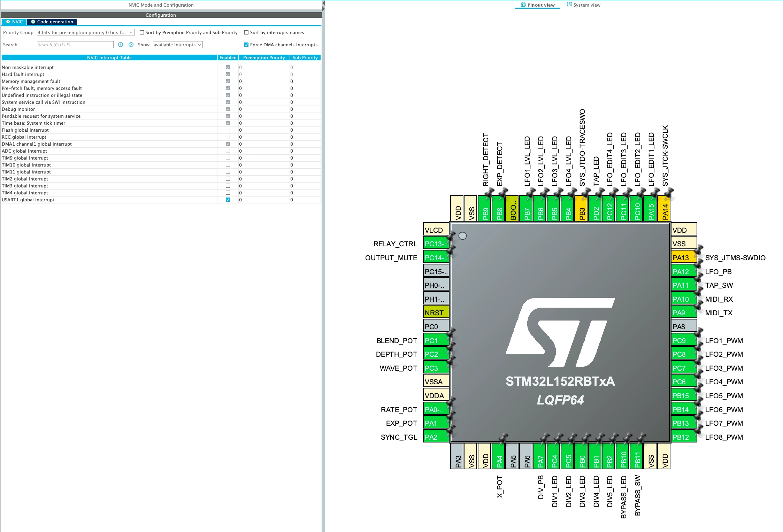Click the STM32L152RBTxA chip body

pyautogui.click(x=560, y=332)
